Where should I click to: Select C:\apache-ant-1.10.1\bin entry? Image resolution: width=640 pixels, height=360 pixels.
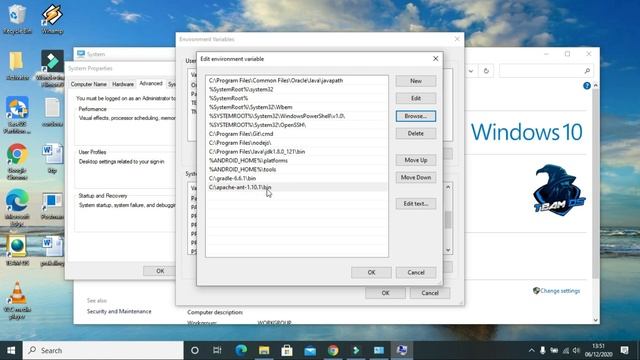[297, 187]
